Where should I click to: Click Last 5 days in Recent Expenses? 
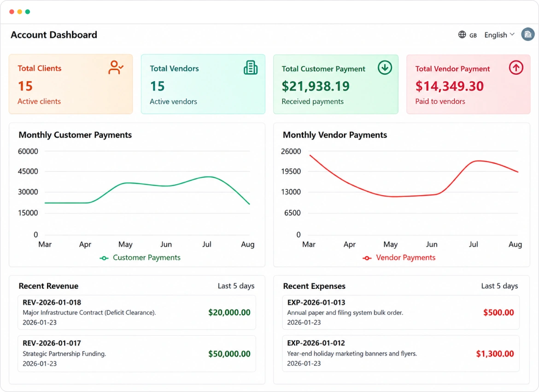point(499,286)
